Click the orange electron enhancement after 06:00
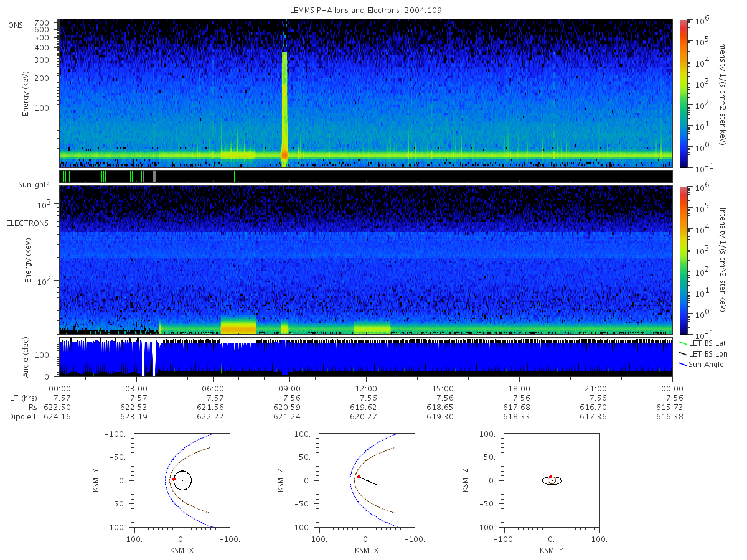747x560 pixels. (238, 327)
